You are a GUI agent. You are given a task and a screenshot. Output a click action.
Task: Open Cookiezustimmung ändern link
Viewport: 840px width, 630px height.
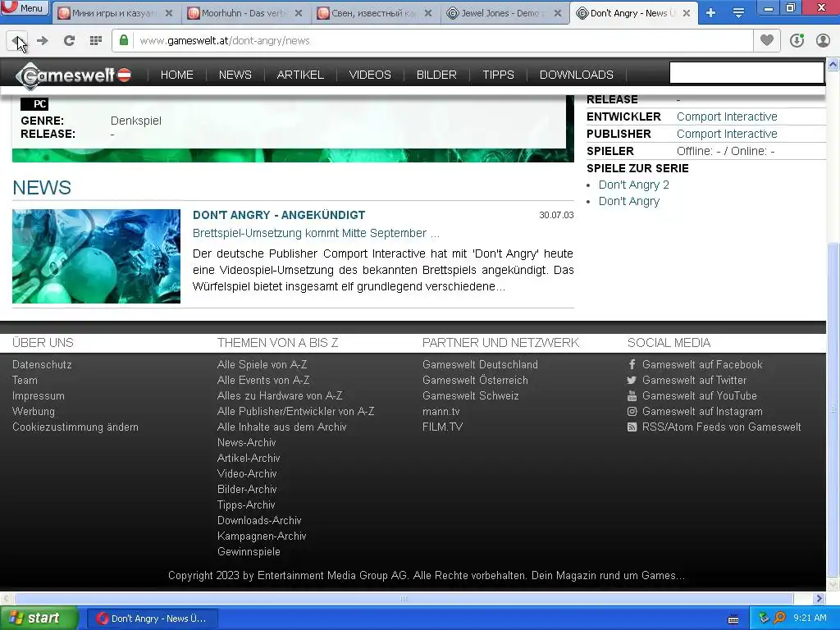coord(75,427)
